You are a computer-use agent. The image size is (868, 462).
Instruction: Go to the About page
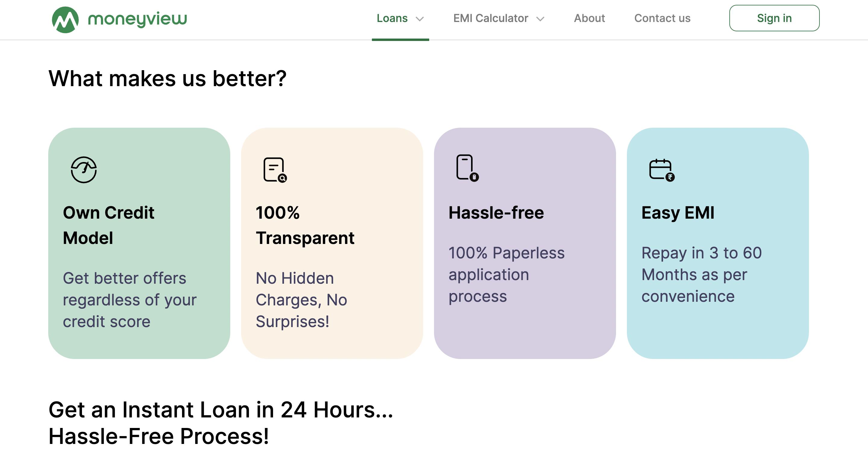[589, 18]
